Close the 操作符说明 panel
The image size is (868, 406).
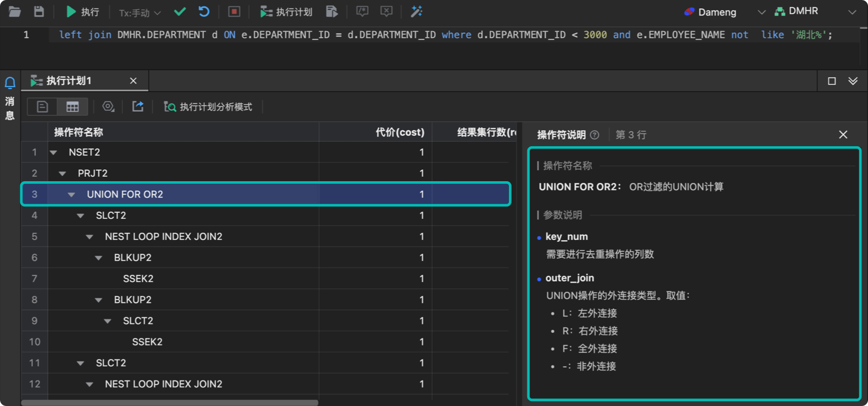tap(843, 135)
